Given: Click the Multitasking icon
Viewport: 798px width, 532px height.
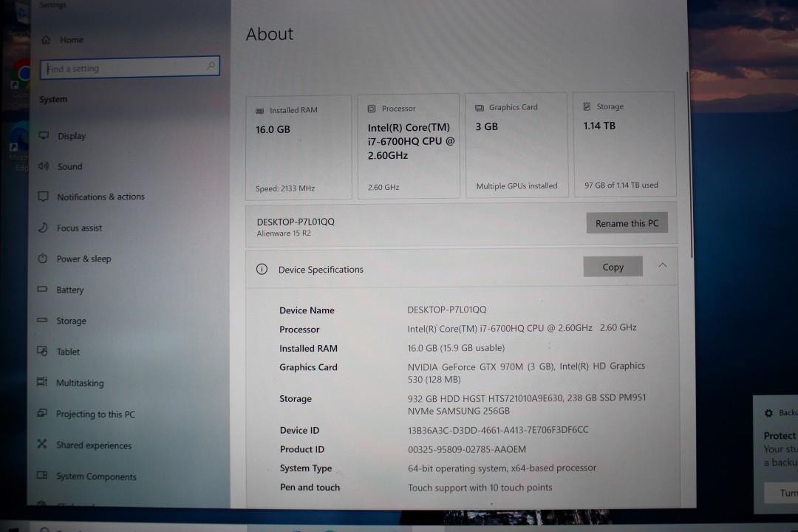Looking at the screenshot, I should tap(42, 382).
